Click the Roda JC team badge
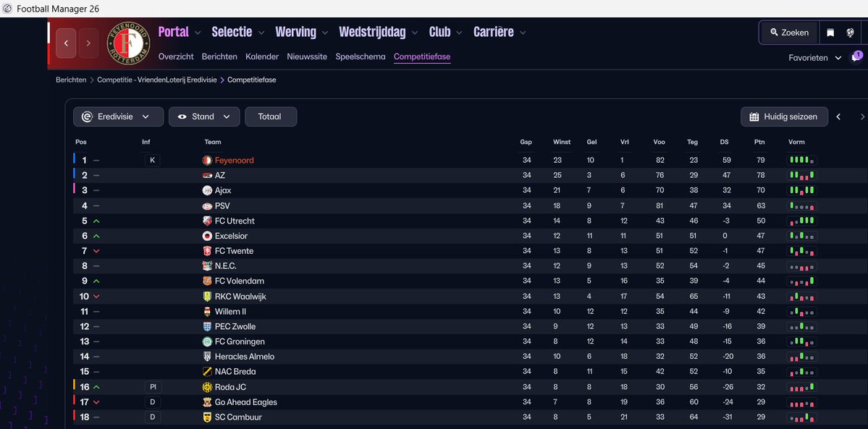The width and height of the screenshot is (868, 429). coord(207,387)
